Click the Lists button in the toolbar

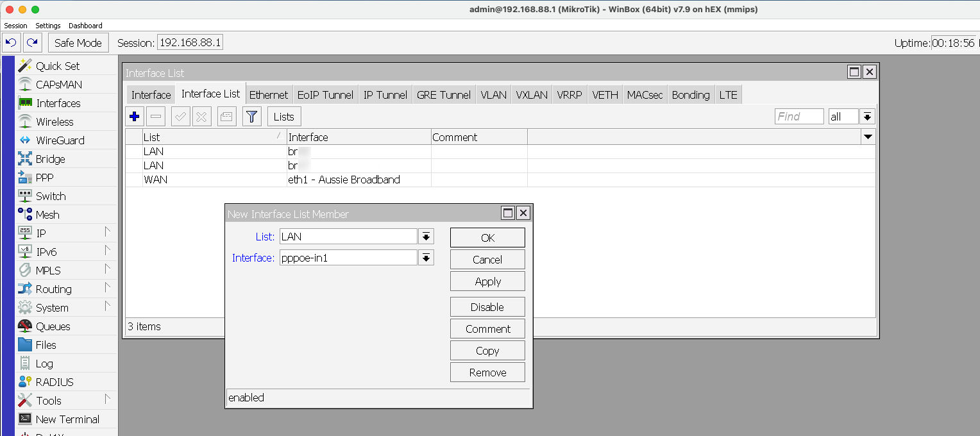pos(283,116)
